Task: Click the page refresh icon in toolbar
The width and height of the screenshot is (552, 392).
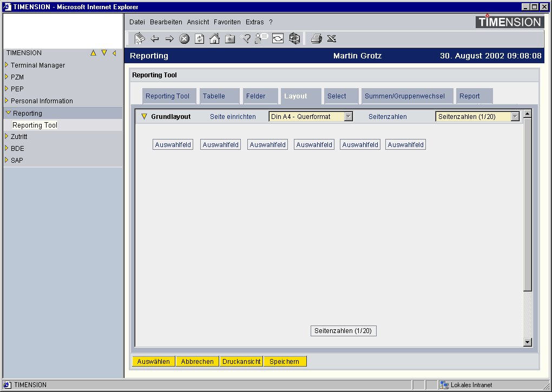Action: pyautogui.click(x=199, y=38)
